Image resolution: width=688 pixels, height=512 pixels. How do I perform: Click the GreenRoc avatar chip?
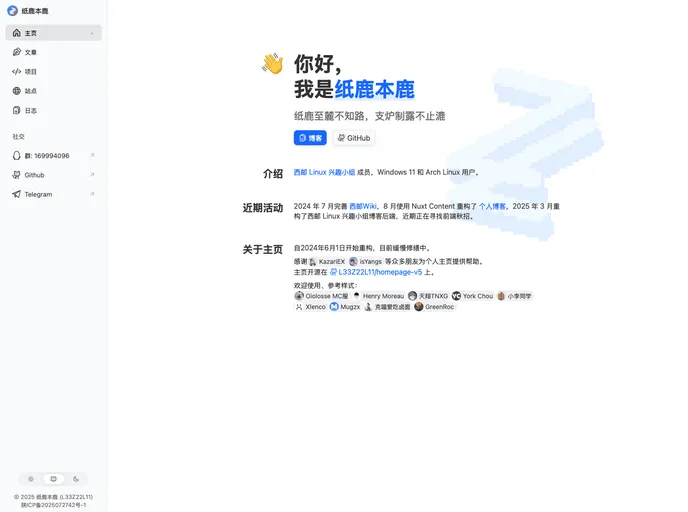coord(434,307)
